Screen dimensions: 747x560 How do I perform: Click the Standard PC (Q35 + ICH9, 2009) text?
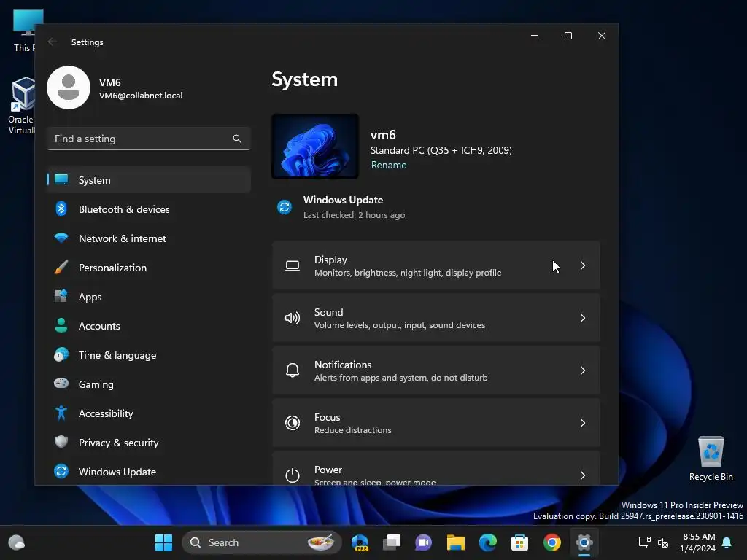[x=441, y=150]
